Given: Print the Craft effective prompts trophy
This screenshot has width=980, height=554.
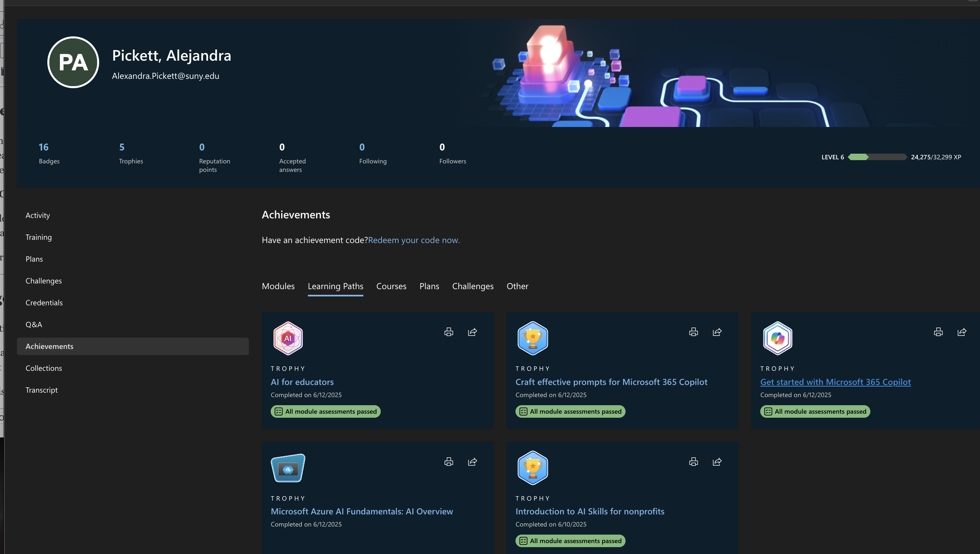Looking at the screenshot, I should click(x=694, y=332).
